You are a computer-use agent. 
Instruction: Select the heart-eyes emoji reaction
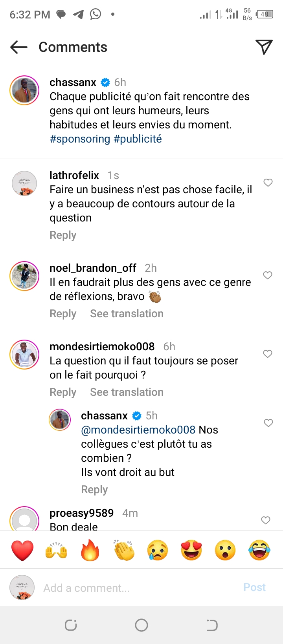click(x=191, y=550)
